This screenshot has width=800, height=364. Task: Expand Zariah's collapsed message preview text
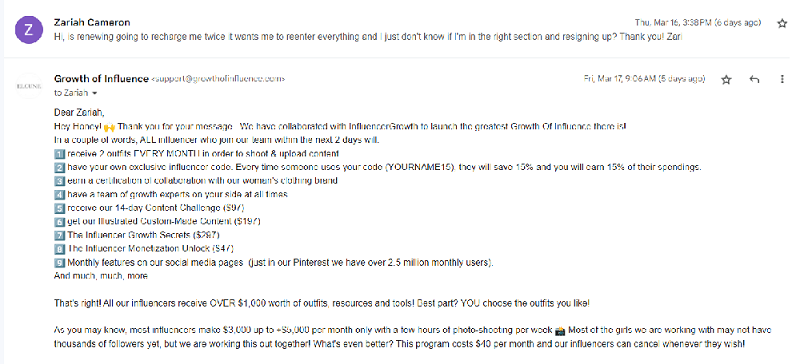[x=367, y=37]
